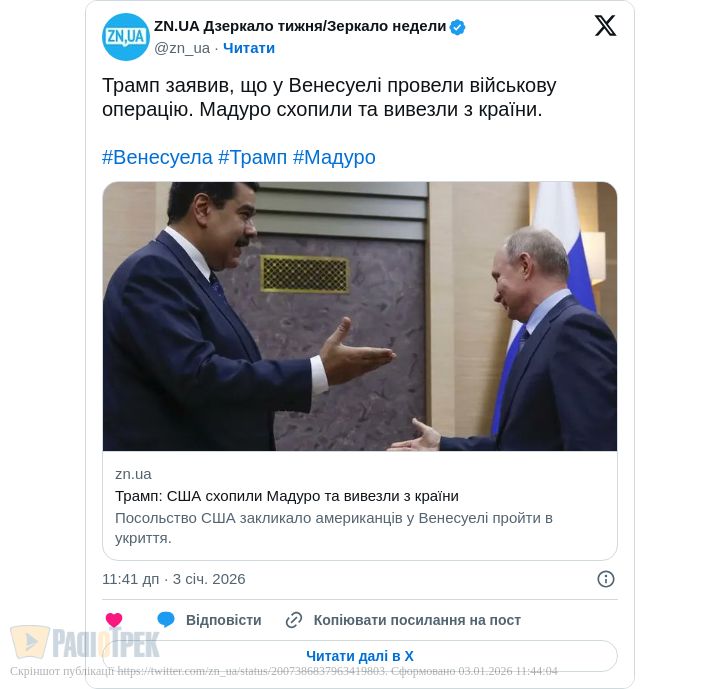This screenshot has width=720, height=689.
Task: Open the tweet info circle icon
Action: [x=606, y=579]
